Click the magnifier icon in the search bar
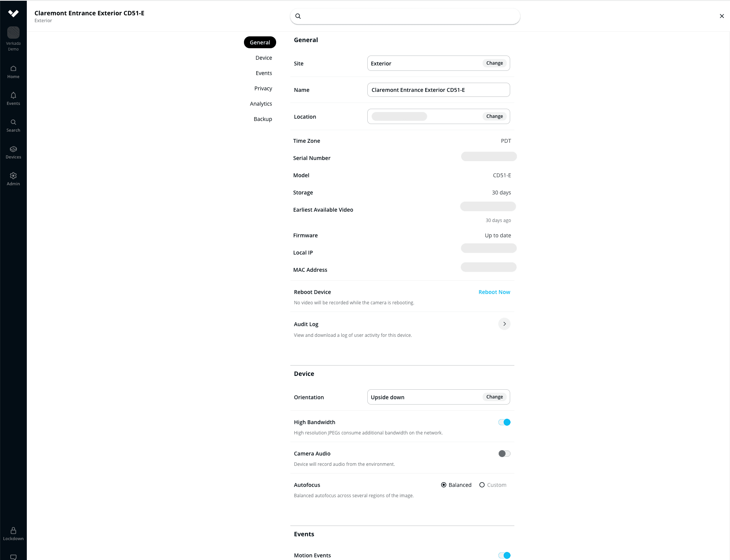730x560 pixels. click(298, 16)
